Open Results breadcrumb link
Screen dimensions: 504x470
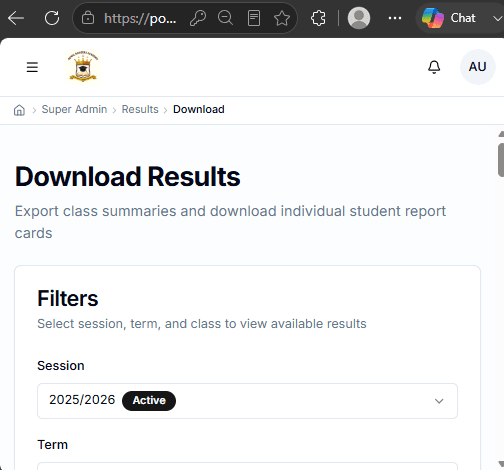[140, 109]
